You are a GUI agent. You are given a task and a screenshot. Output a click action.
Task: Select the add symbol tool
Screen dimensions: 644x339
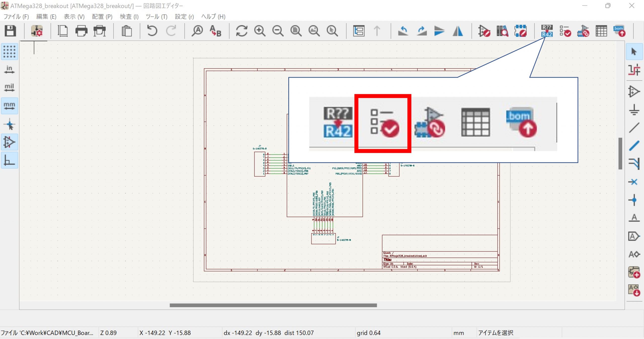pyautogui.click(x=634, y=91)
